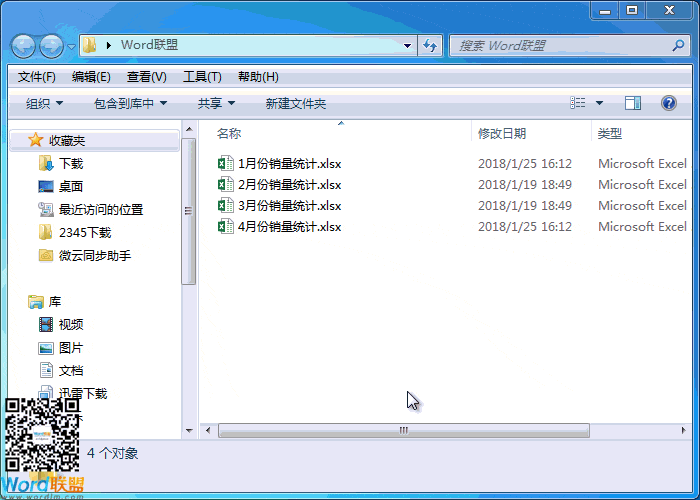Viewport: 700px width, 500px height.
Task: Go back with the Back arrow button
Action: 23,46
